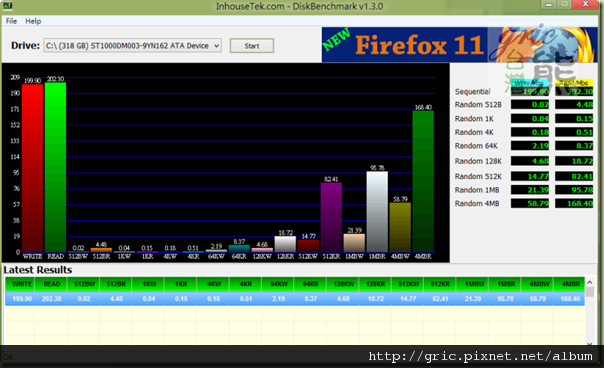Click Random 512B read value 4.48
Viewport: 604px width, 368px height.
[x=574, y=104]
